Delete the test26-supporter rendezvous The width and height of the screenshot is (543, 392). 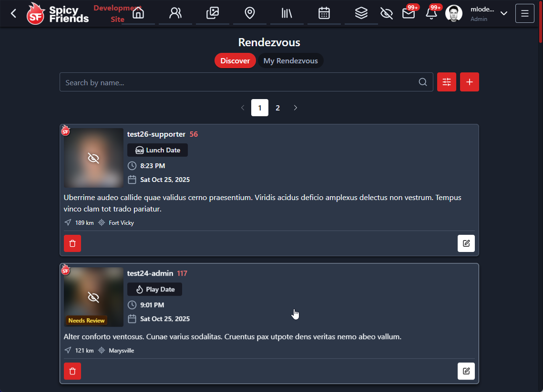point(72,243)
